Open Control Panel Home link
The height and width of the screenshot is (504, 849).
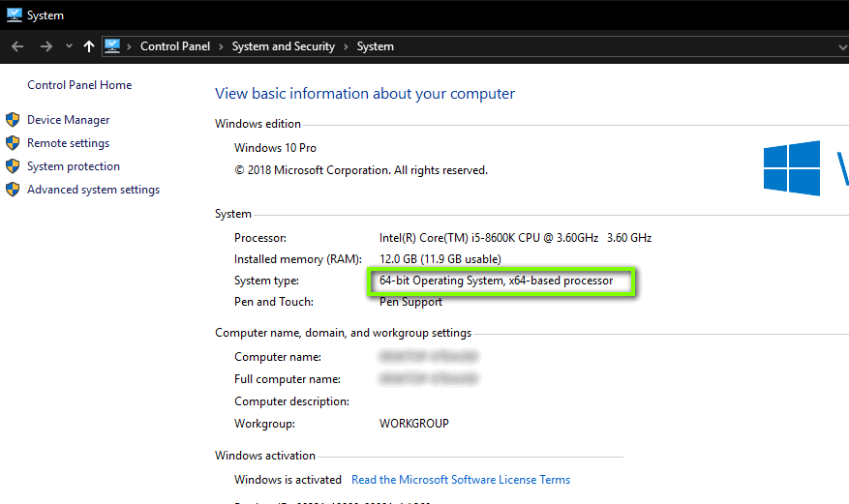[x=79, y=85]
